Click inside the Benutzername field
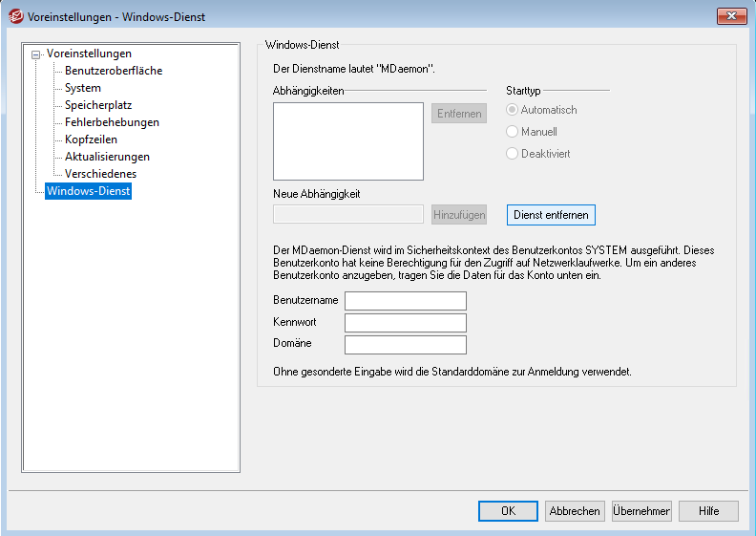Image resolution: width=756 pixels, height=536 pixels. click(405, 301)
